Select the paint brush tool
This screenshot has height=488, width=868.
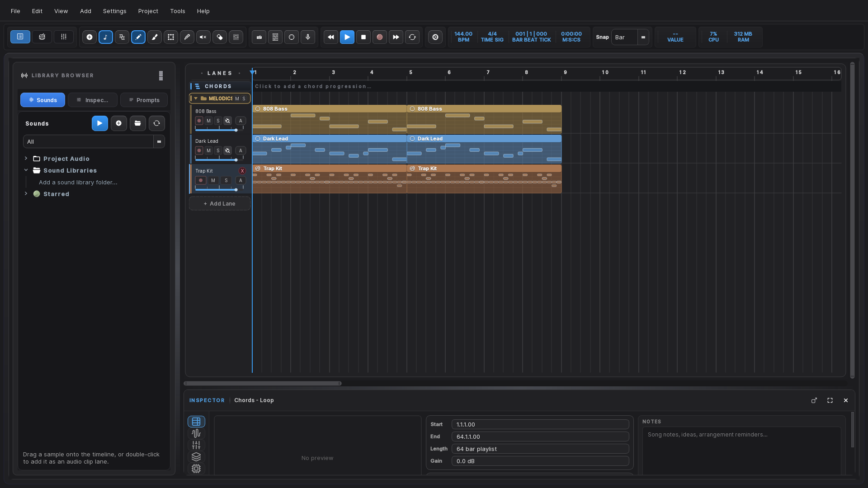click(155, 37)
